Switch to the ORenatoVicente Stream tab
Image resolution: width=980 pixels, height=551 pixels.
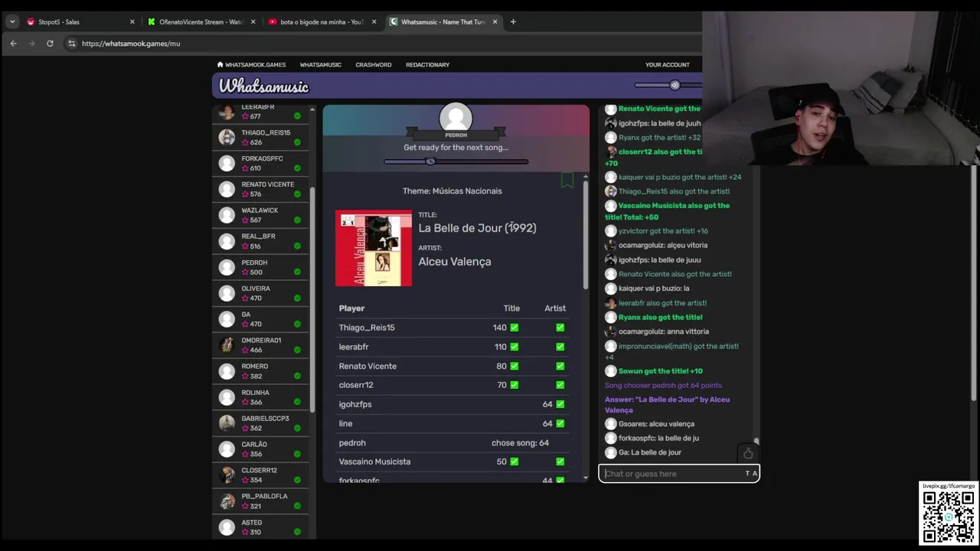point(201,21)
